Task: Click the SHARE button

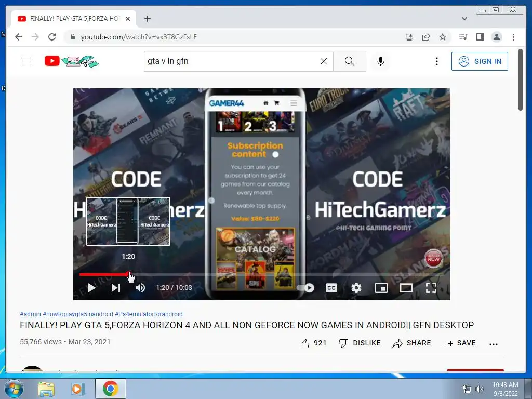Action: tap(411, 343)
